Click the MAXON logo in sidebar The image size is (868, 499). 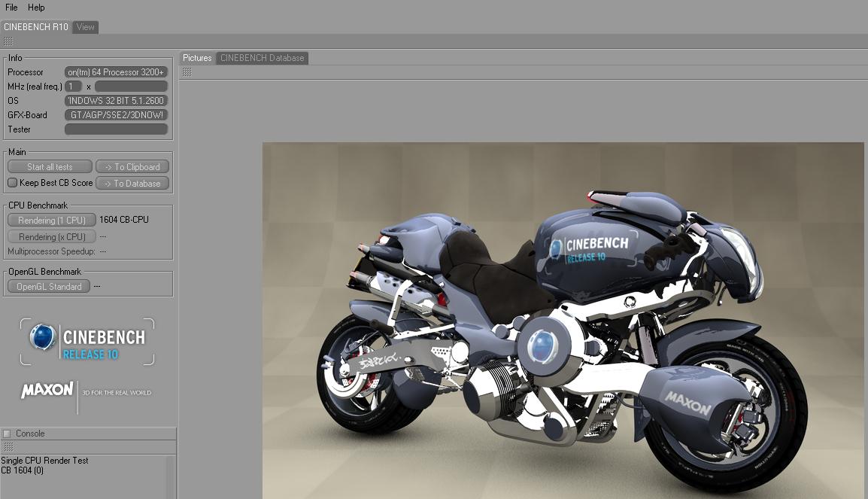pos(47,390)
